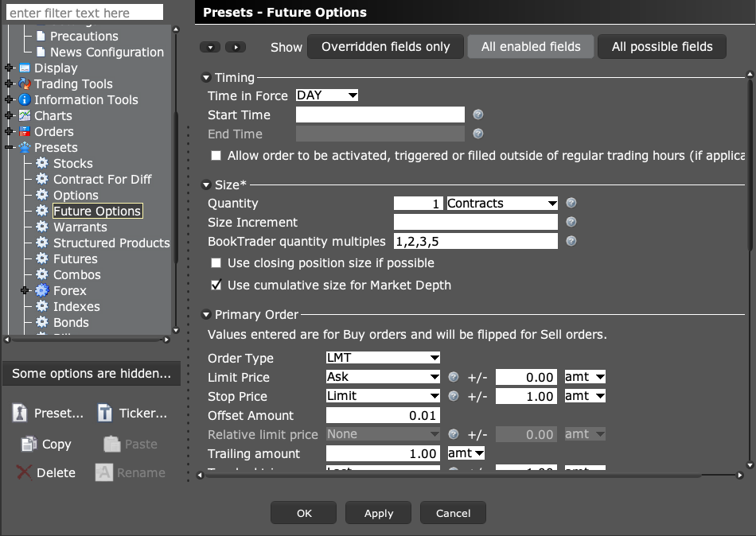Click the Ticker... button
The width and height of the screenshot is (756, 536).
(133, 413)
